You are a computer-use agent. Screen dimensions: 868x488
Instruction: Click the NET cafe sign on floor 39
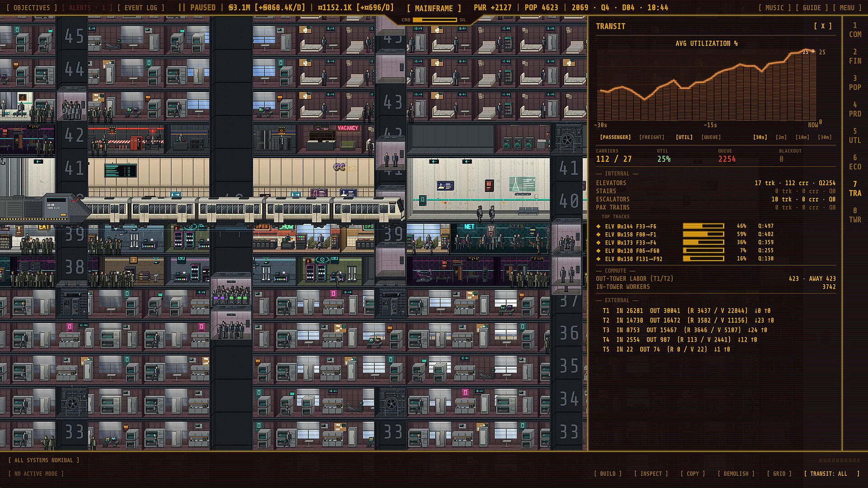469,227
